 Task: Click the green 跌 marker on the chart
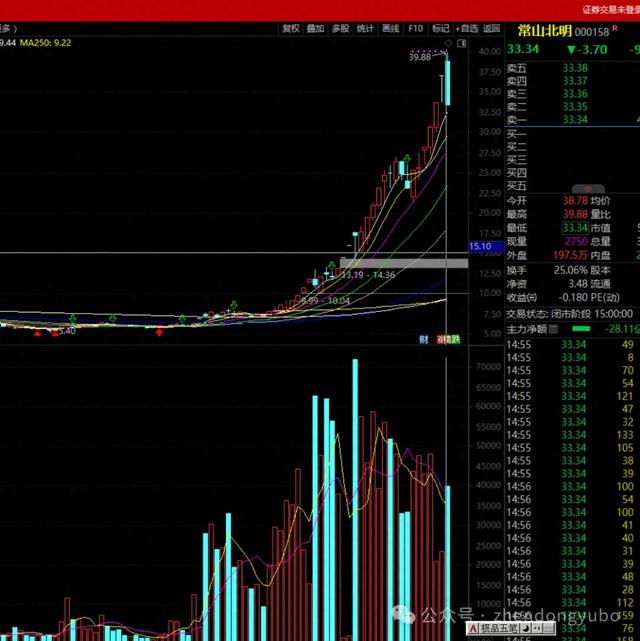point(455,340)
